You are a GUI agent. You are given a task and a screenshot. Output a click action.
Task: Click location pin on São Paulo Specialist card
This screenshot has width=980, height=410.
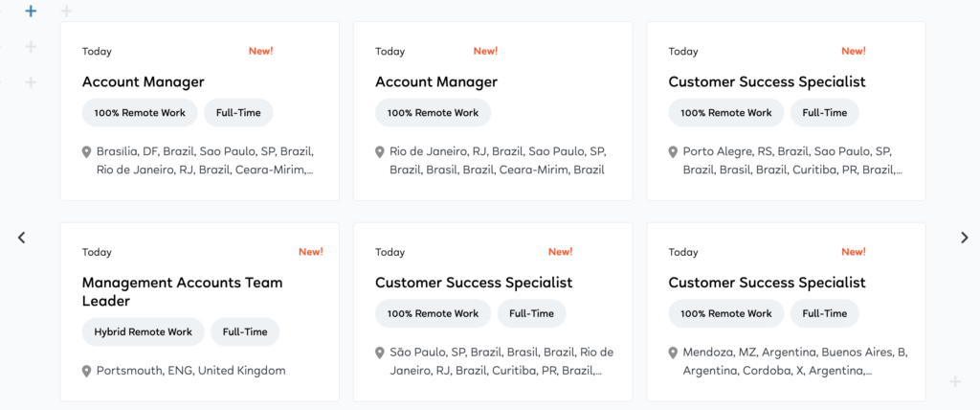coord(380,353)
